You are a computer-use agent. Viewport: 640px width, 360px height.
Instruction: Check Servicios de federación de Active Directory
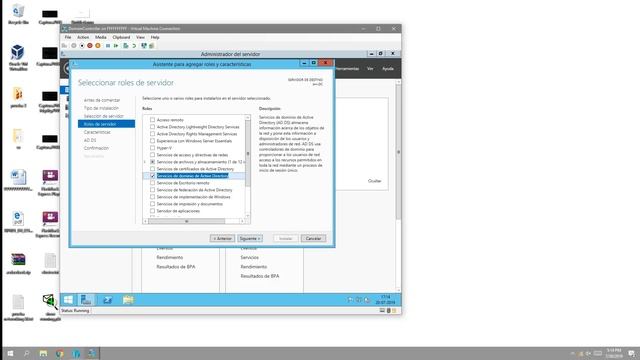click(x=152, y=190)
